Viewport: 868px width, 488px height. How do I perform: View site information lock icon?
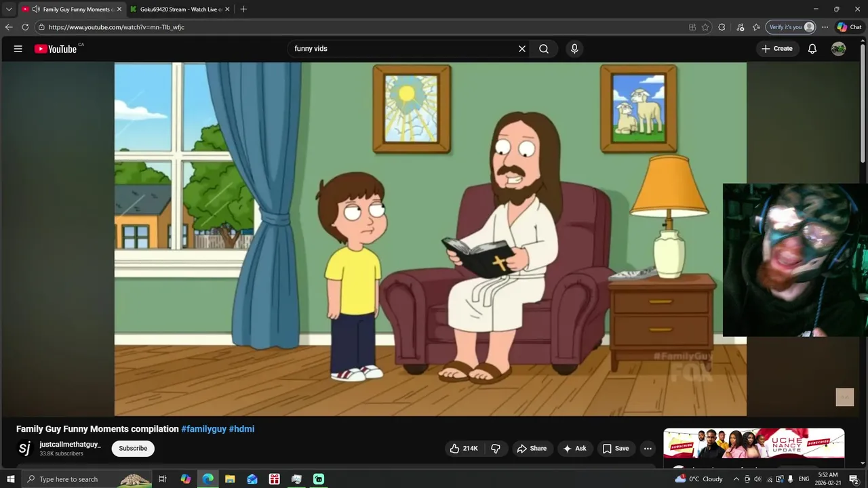click(41, 27)
